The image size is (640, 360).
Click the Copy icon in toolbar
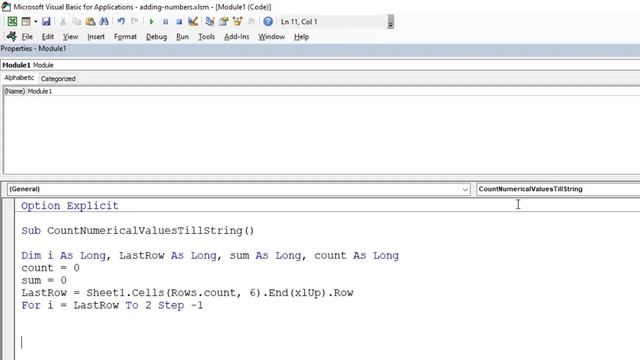[77, 22]
